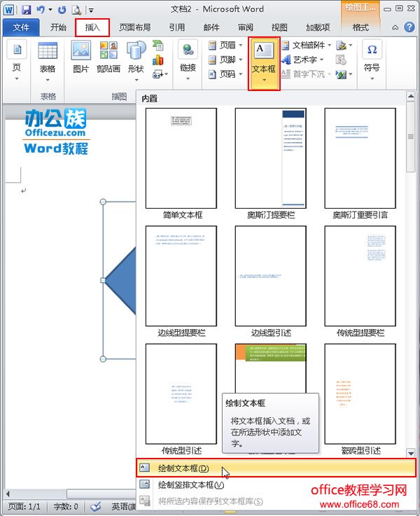Click the Help question mark icon
The height and width of the screenshot is (516, 420).
[409, 27]
